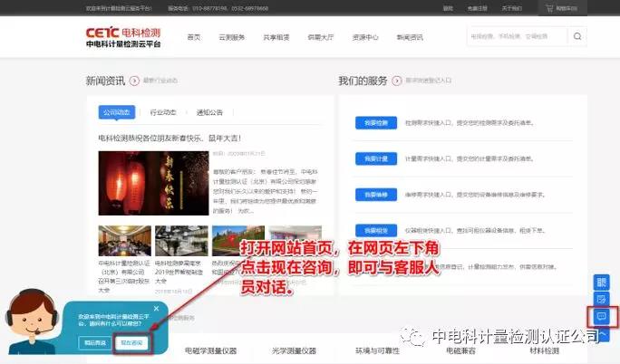Click the top blue sidebar icon
This screenshot has height=364, width=620.
(x=600, y=283)
